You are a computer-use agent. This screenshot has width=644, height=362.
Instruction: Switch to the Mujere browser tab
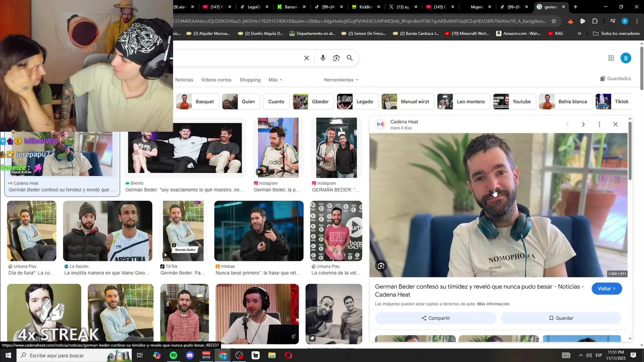click(477, 7)
